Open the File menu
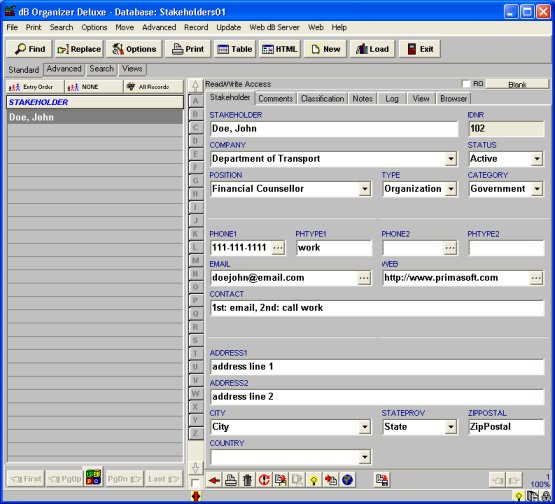Viewport: 555px width, 504px height. click(x=12, y=27)
